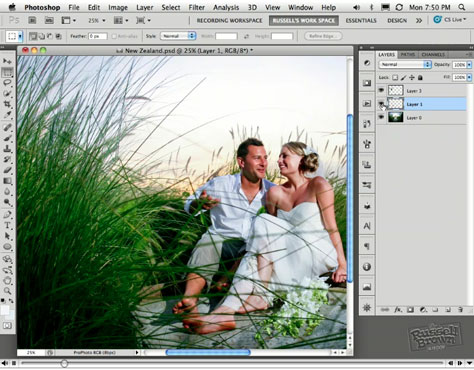The image size is (474, 370).
Task: Show more workspaces chevron
Action: pyautogui.click(x=419, y=20)
